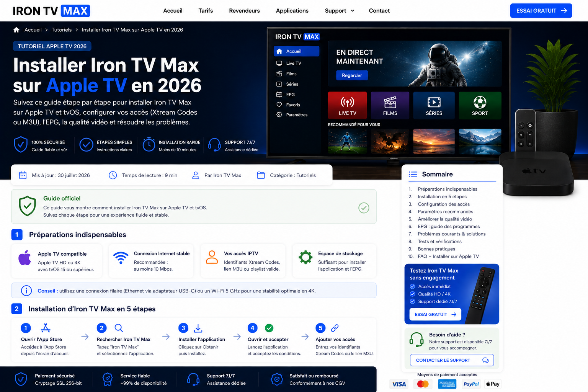
Task: Click the home icon in breadcrumb
Action: point(16,30)
